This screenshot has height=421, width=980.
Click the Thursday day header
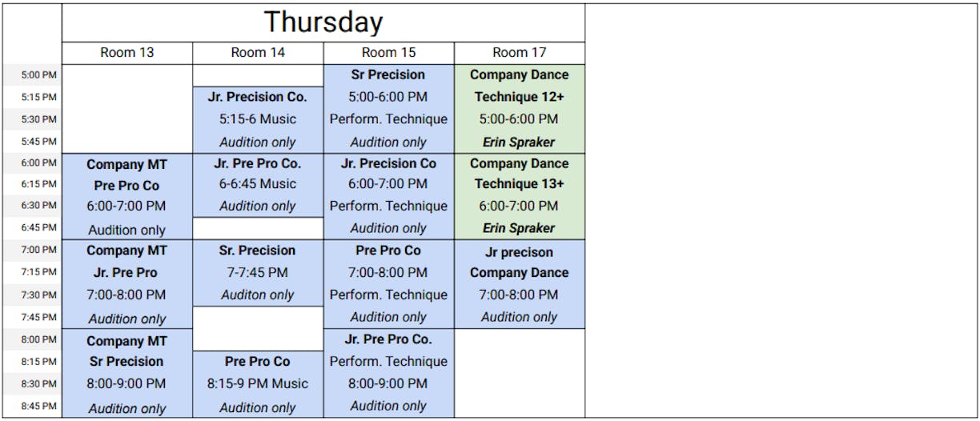[323, 22]
